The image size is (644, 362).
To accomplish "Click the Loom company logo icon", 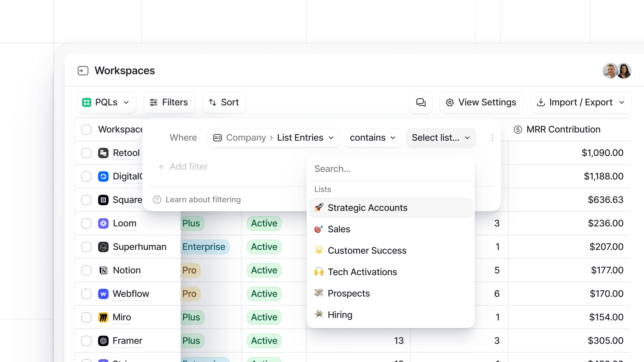I will point(103,223).
